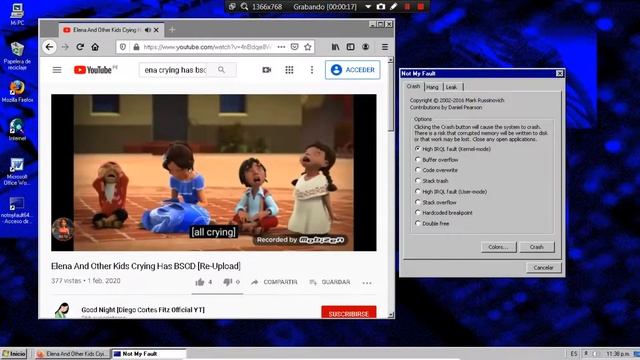
Task: Open YouTube settings vertical dots
Action: (x=312, y=70)
